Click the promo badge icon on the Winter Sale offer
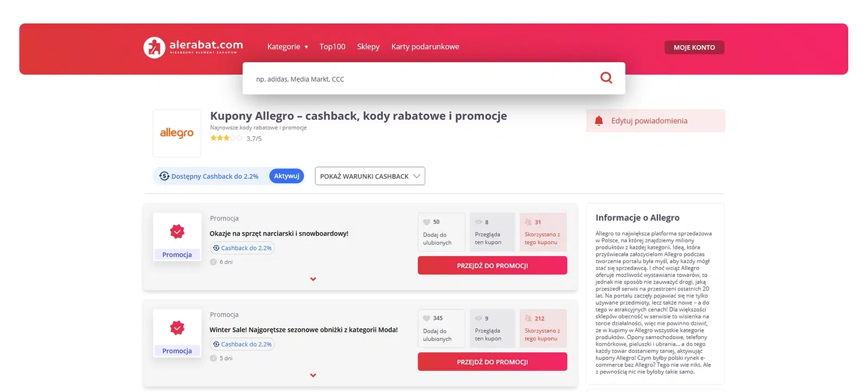The width and height of the screenshot is (868, 392). click(x=177, y=328)
